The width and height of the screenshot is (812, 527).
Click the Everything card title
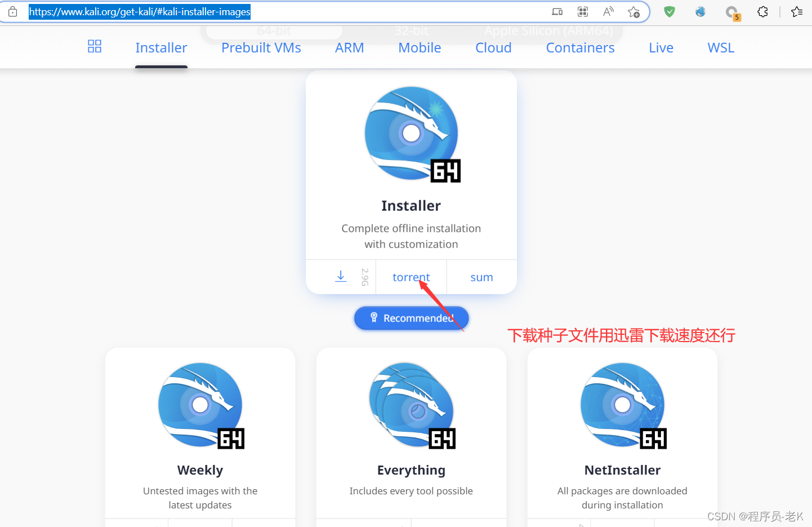point(411,470)
